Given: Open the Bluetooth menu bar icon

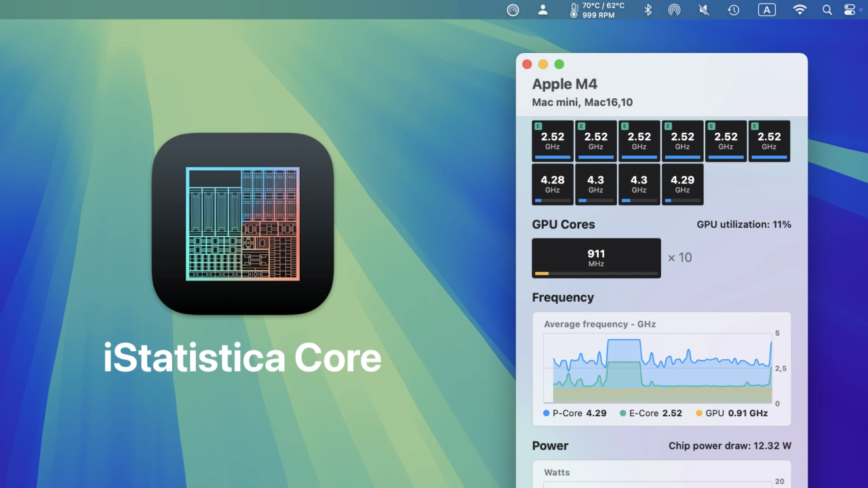Looking at the screenshot, I should point(648,9).
